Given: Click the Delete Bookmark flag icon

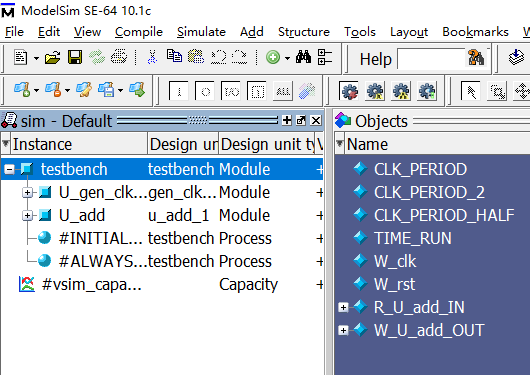Looking at the screenshot, I should (53, 90).
